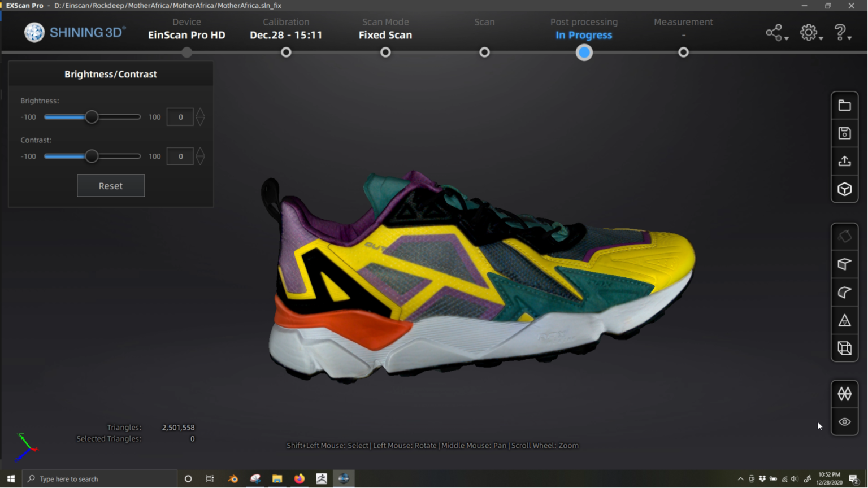Click the hexagonal cube model icon

844,189
